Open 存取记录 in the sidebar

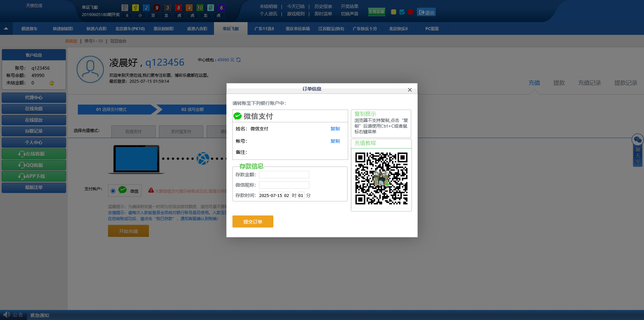(34, 131)
